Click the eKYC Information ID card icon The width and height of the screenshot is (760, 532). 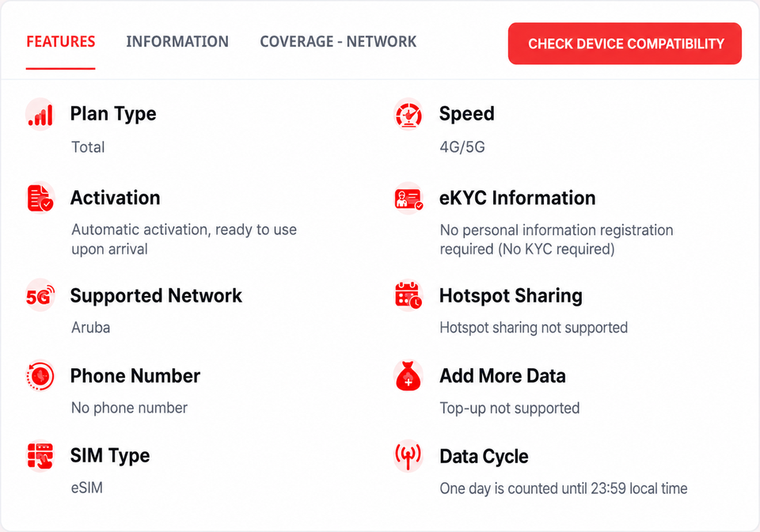click(x=408, y=198)
